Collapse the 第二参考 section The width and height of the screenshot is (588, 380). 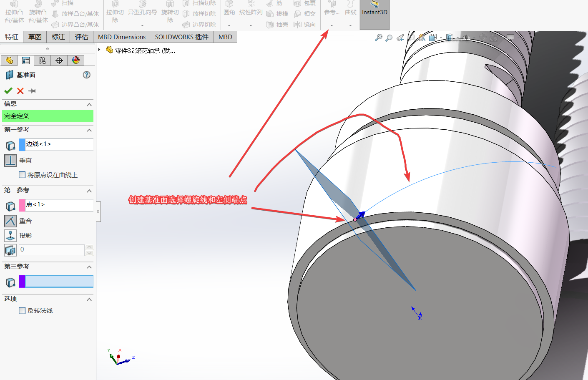(x=89, y=191)
